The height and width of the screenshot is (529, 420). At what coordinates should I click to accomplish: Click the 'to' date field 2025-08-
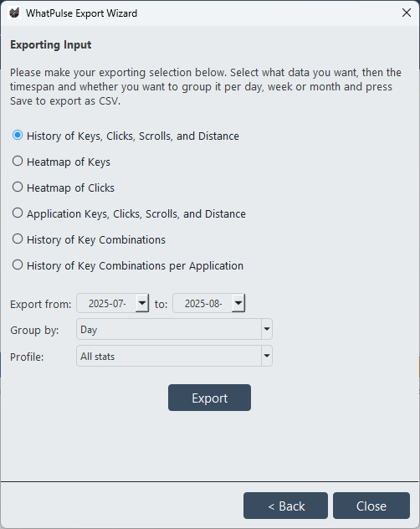(x=202, y=303)
